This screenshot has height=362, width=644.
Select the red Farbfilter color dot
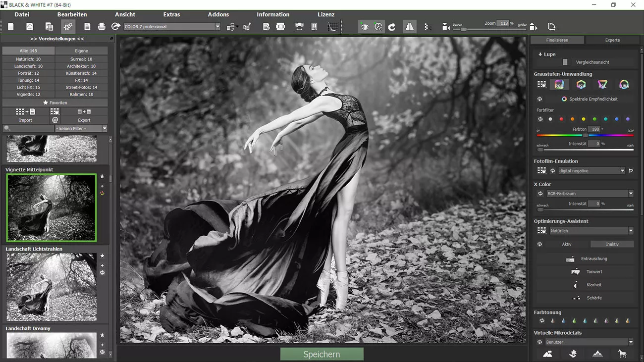point(561,119)
